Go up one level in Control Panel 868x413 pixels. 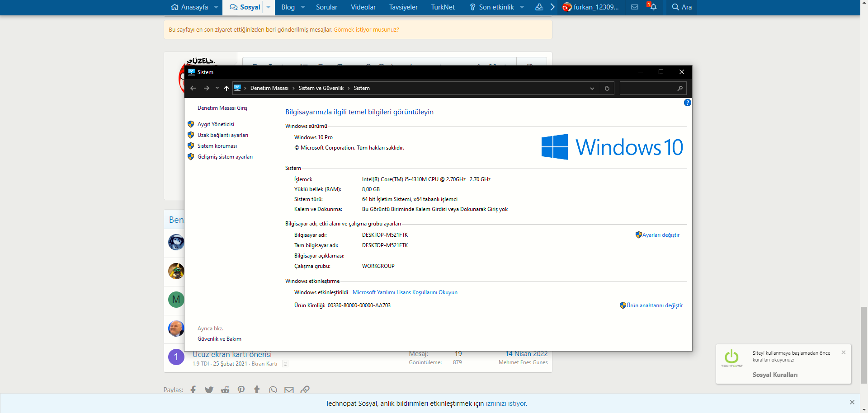click(226, 88)
